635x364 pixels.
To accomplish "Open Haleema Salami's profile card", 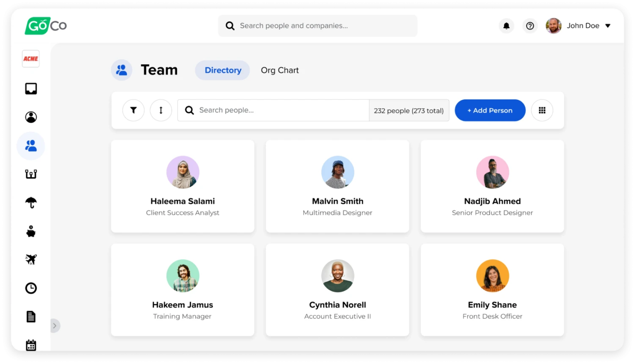I will (183, 186).
